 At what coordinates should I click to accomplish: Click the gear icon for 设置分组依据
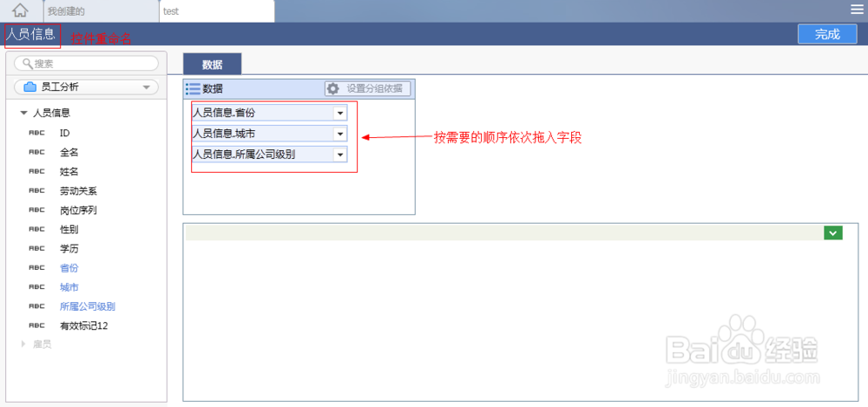(x=332, y=88)
